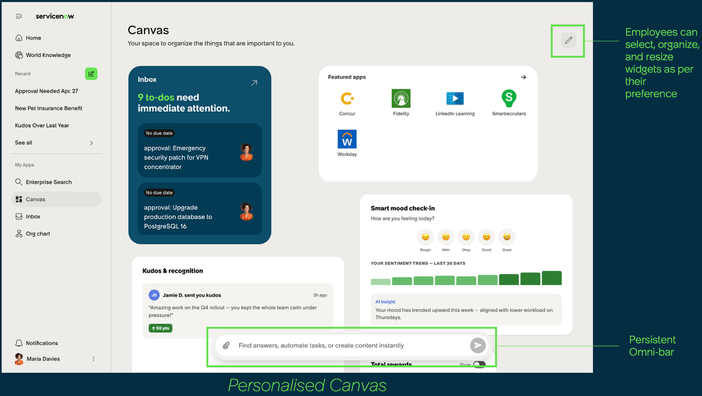Image resolution: width=702 pixels, height=396 pixels.
Task: Open Enterprise Search from My Apps
Action: coord(43,182)
